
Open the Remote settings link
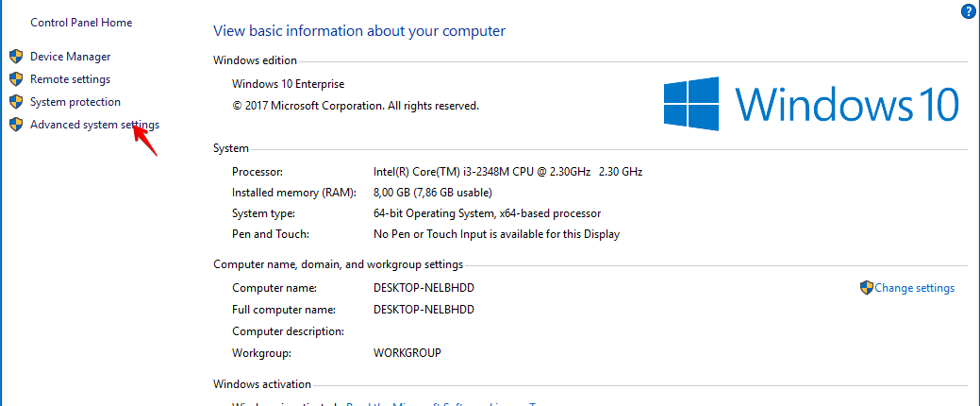tap(70, 79)
